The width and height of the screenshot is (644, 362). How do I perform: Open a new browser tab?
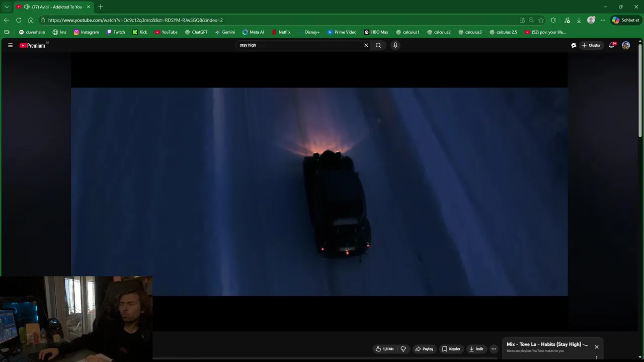click(x=101, y=7)
